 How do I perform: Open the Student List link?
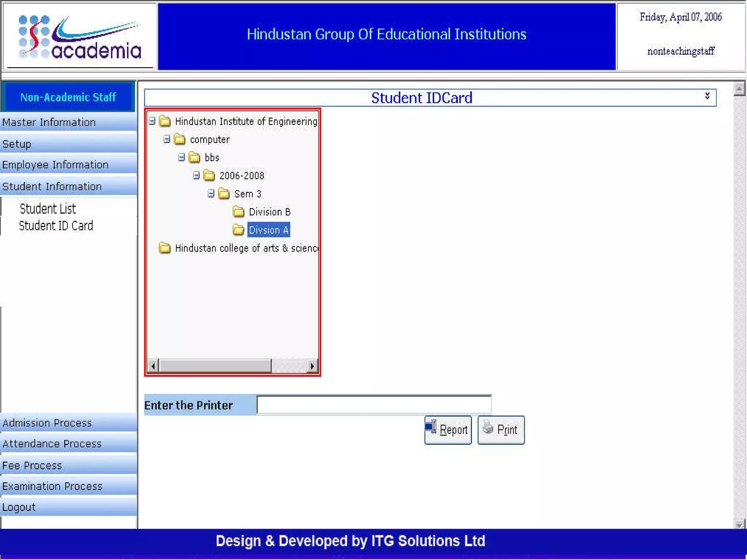(x=48, y=209)
